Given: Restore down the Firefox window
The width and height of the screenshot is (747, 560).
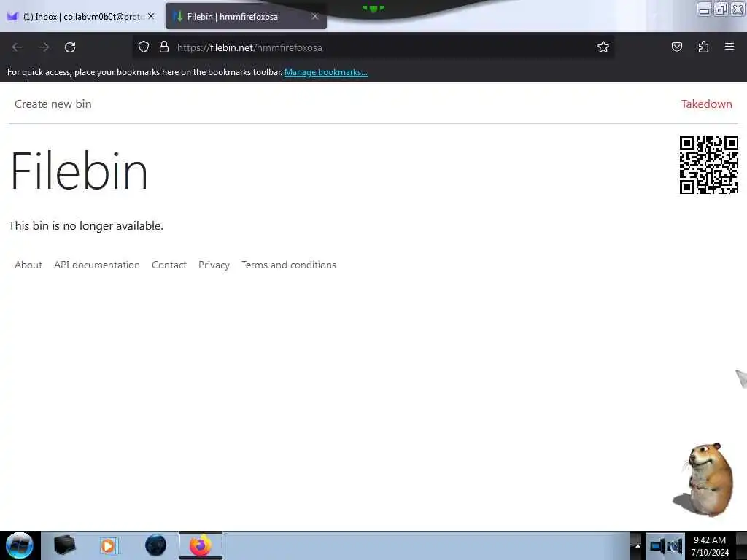Looking at the screenshot, I should (721, 9).
